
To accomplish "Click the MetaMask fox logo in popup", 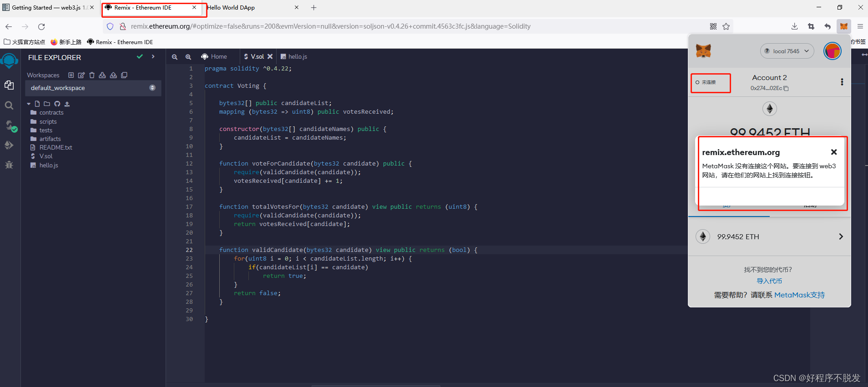I will click(703, 50).
